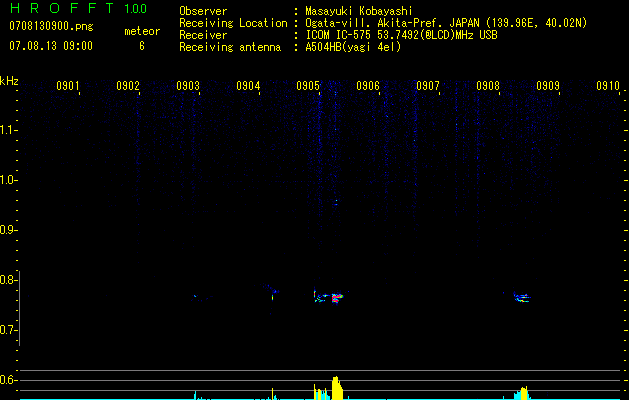Click the HROFFT 1.0.0 title text
629x400 pixels.
[x=78, y=8]
